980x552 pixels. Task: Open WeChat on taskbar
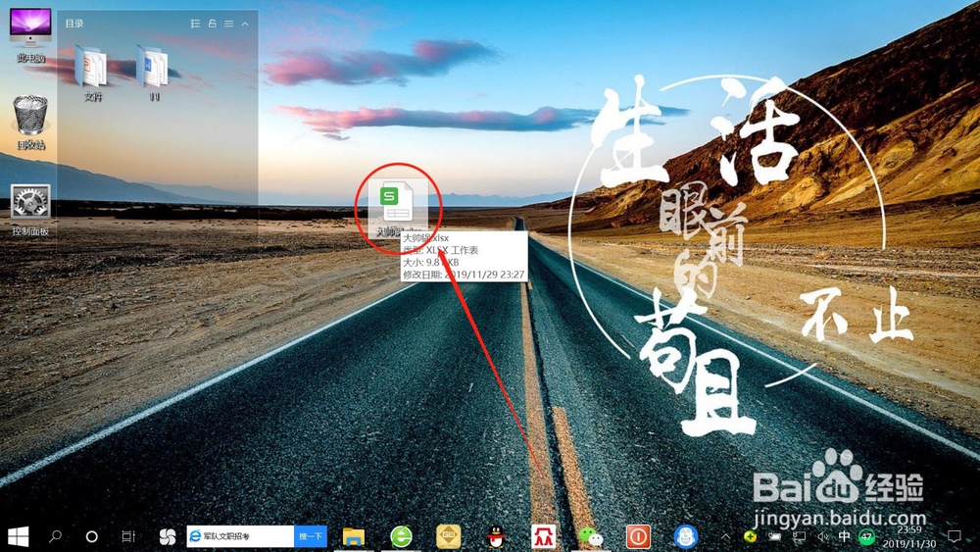click(591, 536)
